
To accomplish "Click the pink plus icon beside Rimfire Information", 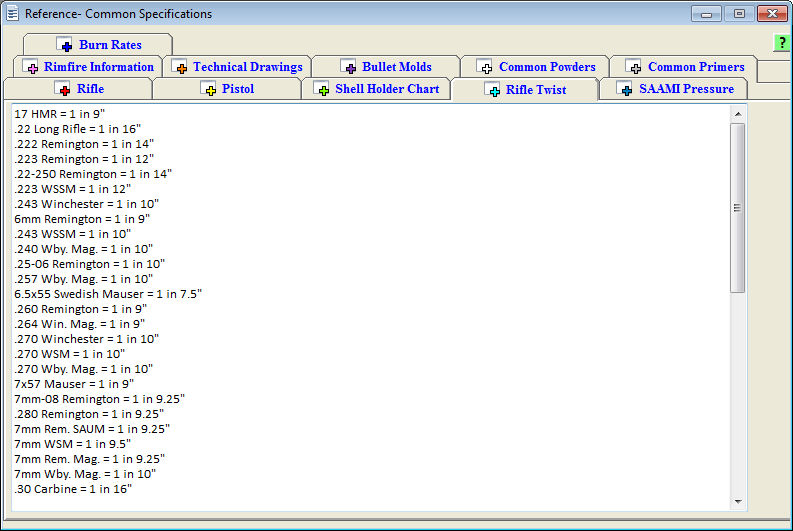I will click(30, 66).
